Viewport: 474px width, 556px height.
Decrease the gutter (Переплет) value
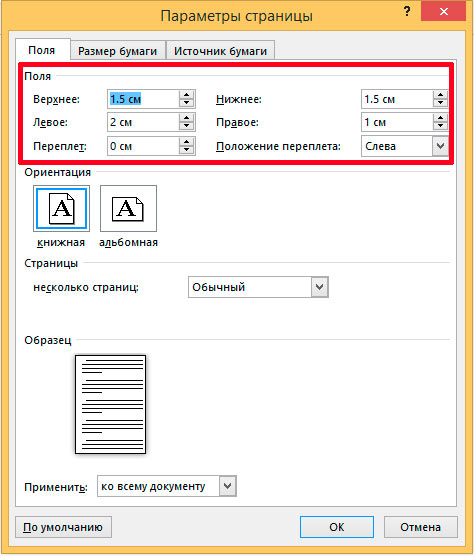[x=186, y=150]
